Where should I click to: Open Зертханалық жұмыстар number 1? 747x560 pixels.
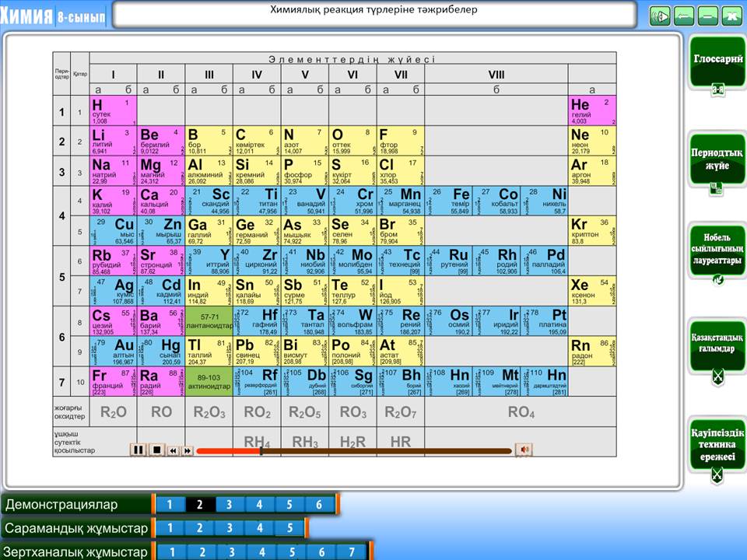point(172,552)
